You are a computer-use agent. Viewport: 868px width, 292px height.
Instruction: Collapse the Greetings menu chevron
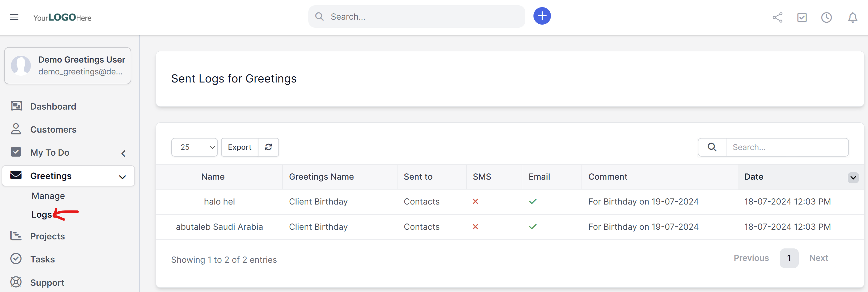pyautogui.click(x=122, y=177)
